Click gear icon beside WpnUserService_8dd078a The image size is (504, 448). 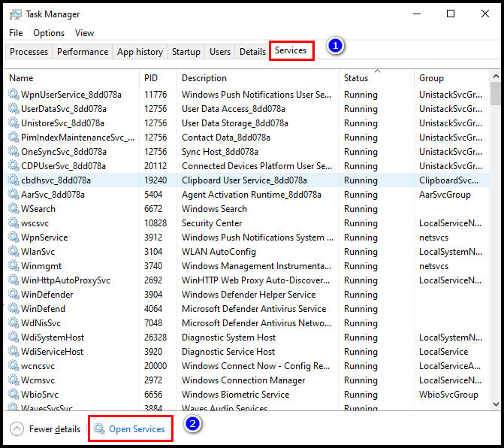(x=14, y=94)
